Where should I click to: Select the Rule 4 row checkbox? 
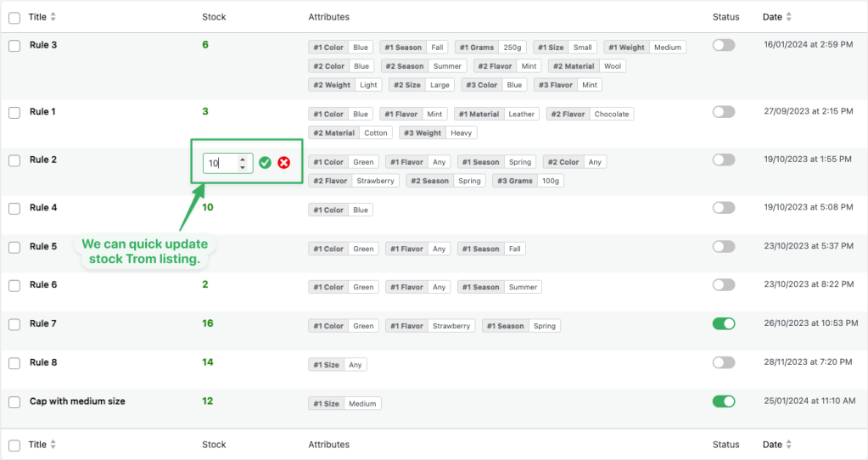(x=14, y=209)
